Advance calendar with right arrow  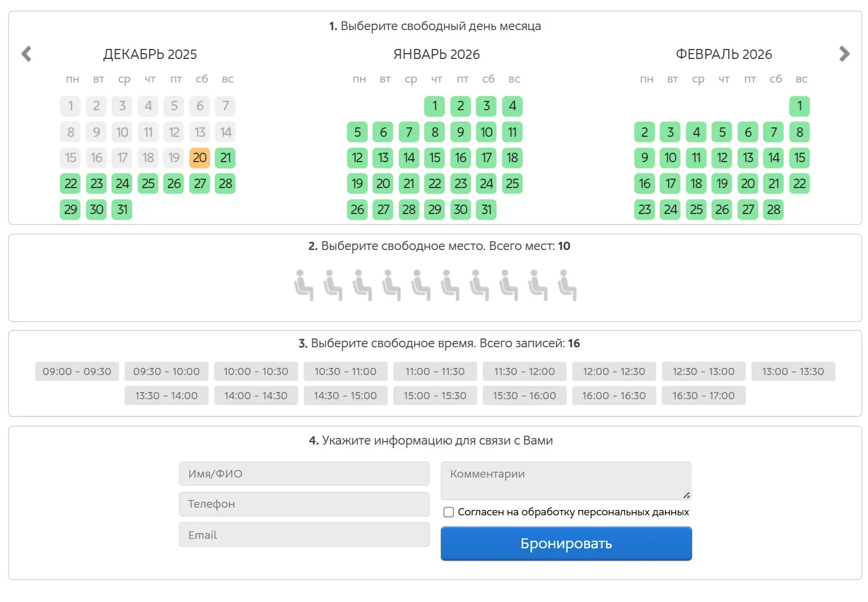pos(844,54)
